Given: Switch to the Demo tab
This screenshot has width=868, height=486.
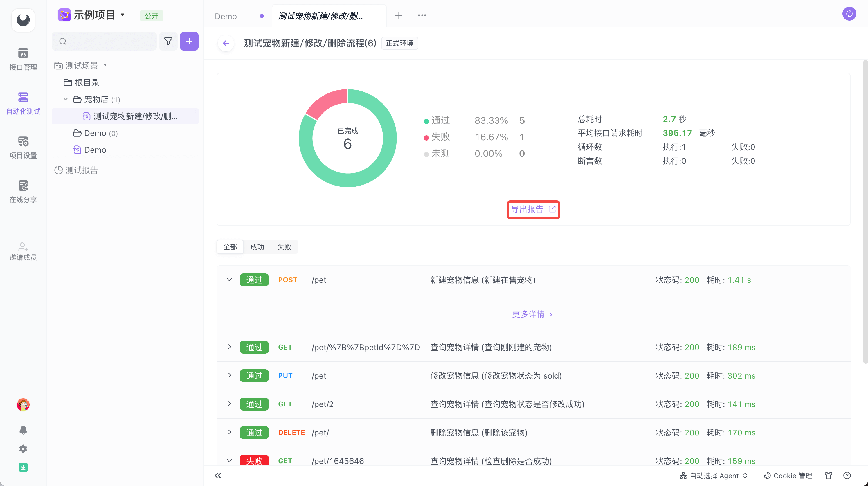Looking at the screenshot, I should pos(226,16).
